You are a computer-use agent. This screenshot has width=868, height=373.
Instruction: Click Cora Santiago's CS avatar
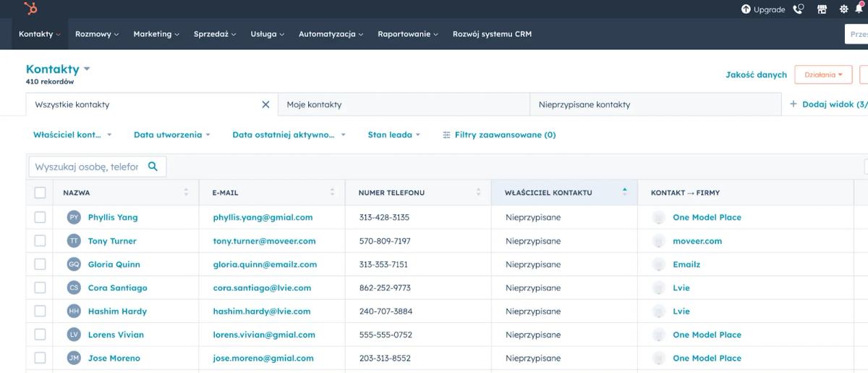pos(74,288)
